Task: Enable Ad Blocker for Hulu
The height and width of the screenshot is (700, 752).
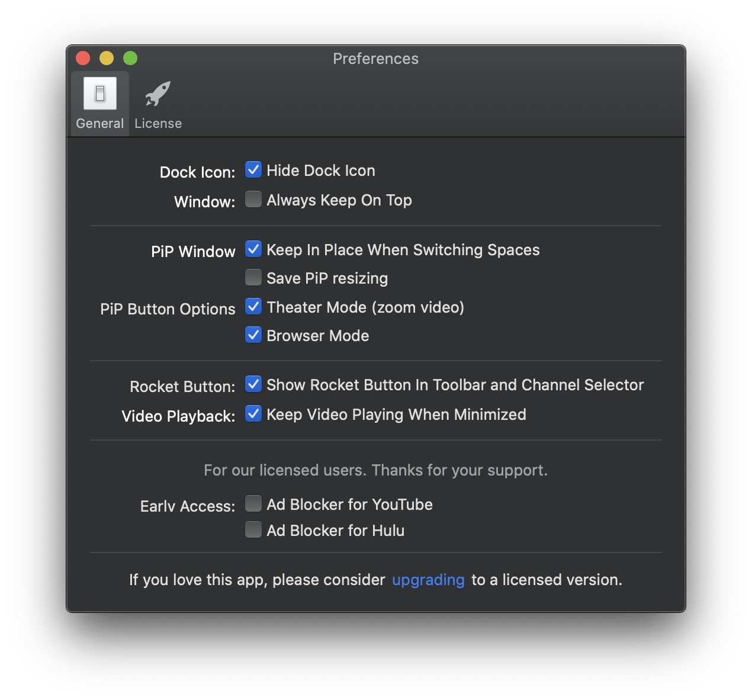Action: [253, 529]
